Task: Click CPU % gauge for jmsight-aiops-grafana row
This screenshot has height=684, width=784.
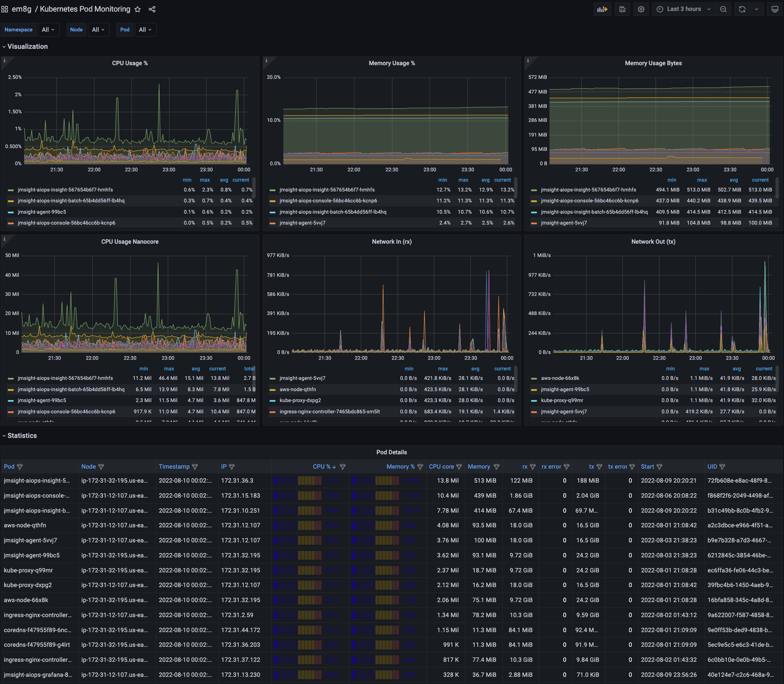Action: point(298,675)
